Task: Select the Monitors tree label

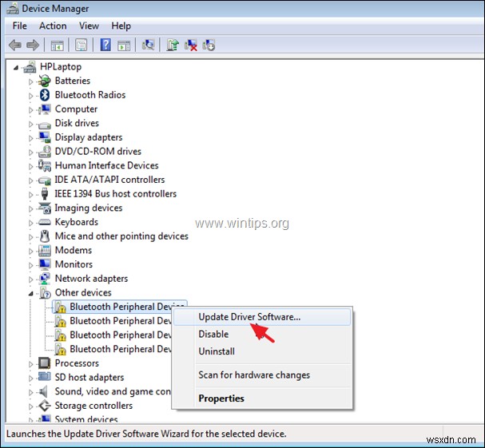Action: 74,264
